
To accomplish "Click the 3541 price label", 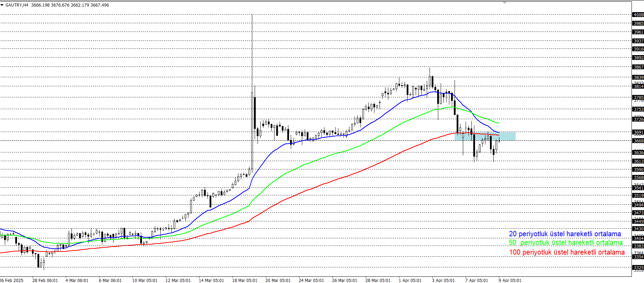I will click(x=638, y=188).
